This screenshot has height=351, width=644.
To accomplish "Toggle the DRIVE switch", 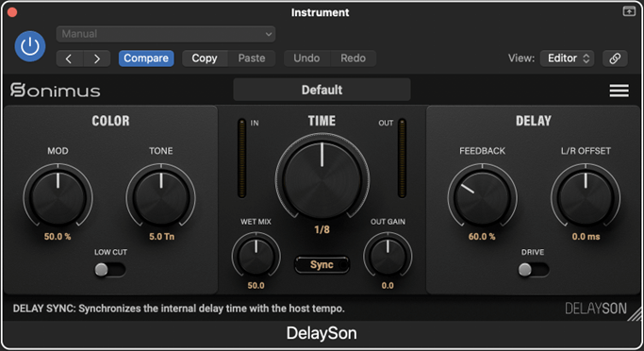I will (x=533, y=270).
